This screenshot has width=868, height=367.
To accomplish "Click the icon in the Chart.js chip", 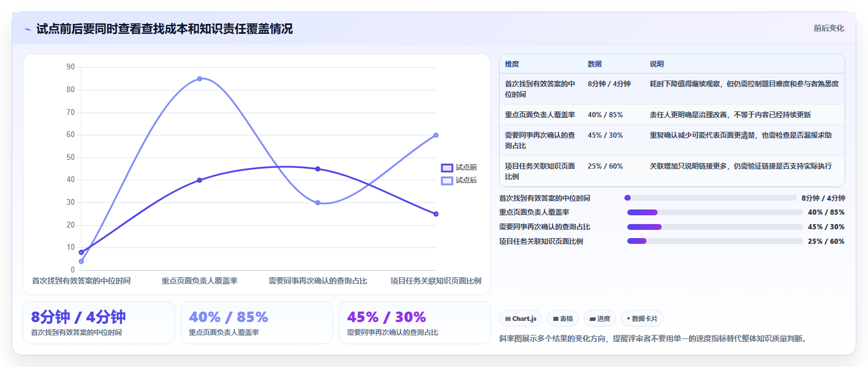I will (x=508, y=319).
